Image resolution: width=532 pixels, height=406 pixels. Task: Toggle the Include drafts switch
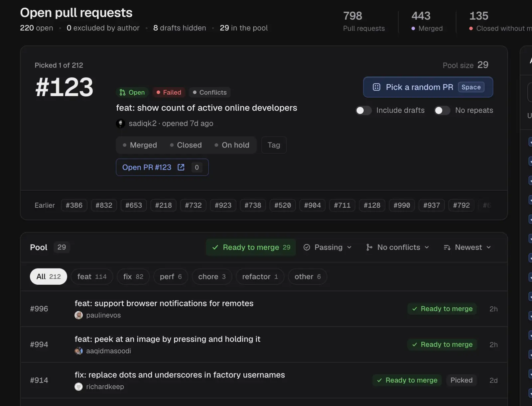(363, 110)
